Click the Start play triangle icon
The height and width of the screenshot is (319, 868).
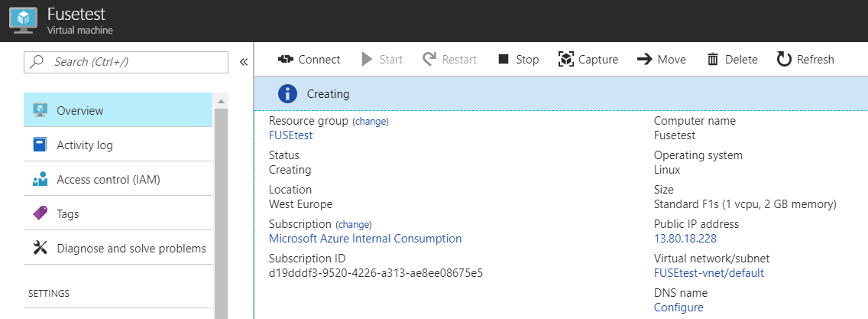[x=367, y=59]
